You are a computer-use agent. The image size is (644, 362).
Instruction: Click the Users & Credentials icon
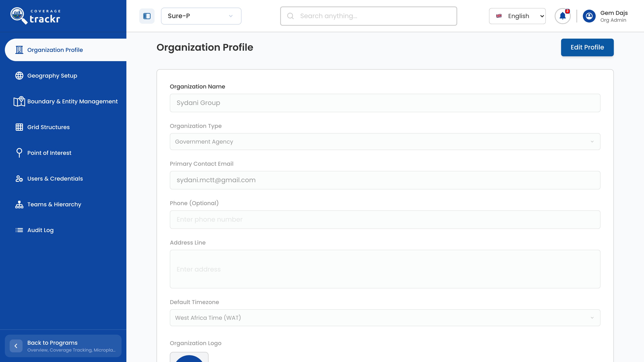tap(19, 178)
